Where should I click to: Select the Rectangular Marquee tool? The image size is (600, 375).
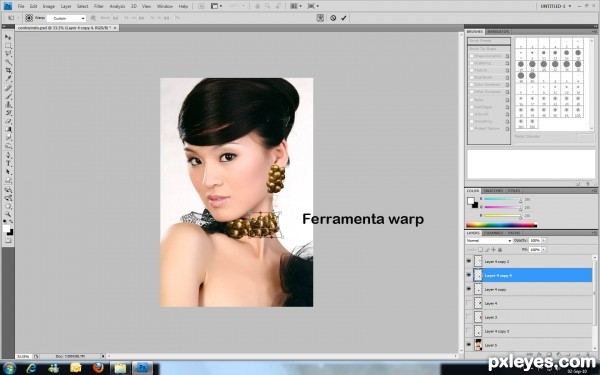click(8, 46)
